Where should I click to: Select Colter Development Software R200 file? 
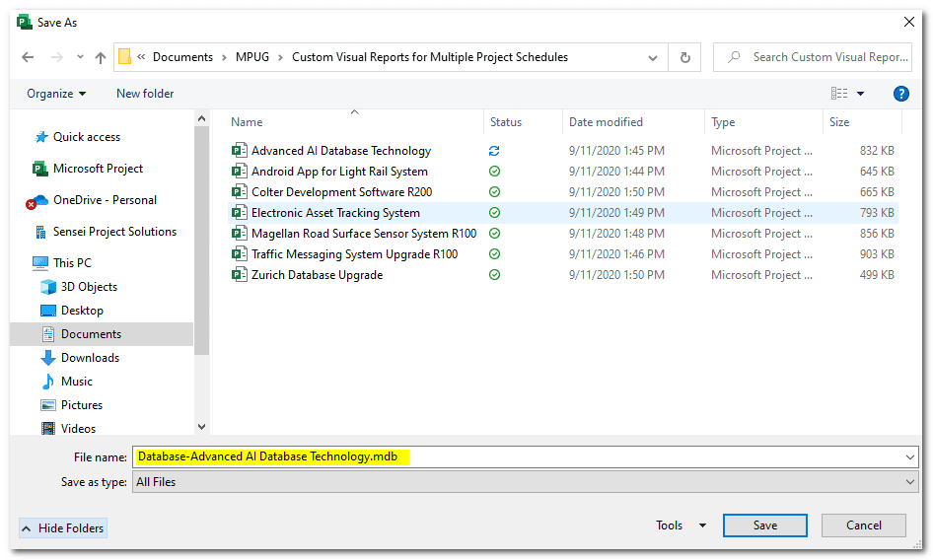[x=341, y=192]
